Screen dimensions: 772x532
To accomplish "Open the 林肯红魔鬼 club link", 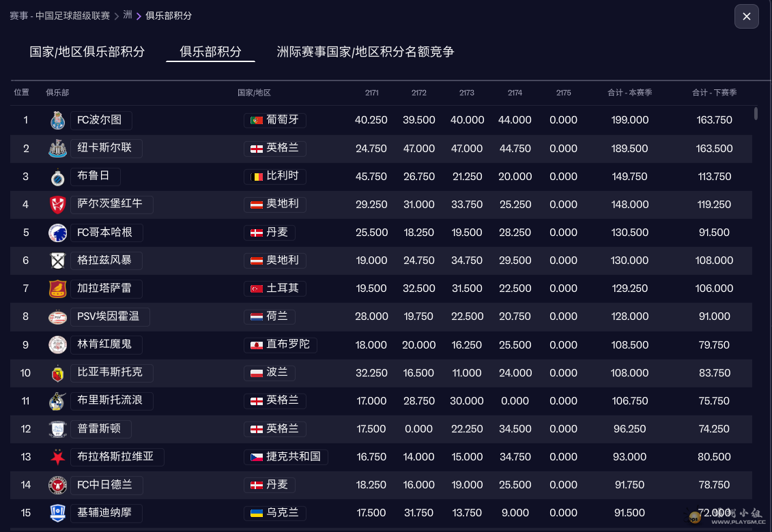I will point(105,344).
